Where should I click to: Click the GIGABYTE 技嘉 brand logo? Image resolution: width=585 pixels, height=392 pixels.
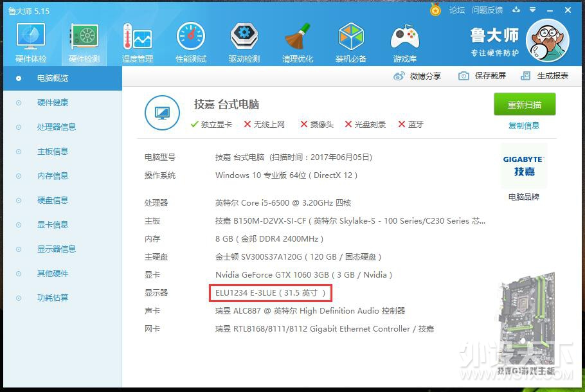coord(524,166)
